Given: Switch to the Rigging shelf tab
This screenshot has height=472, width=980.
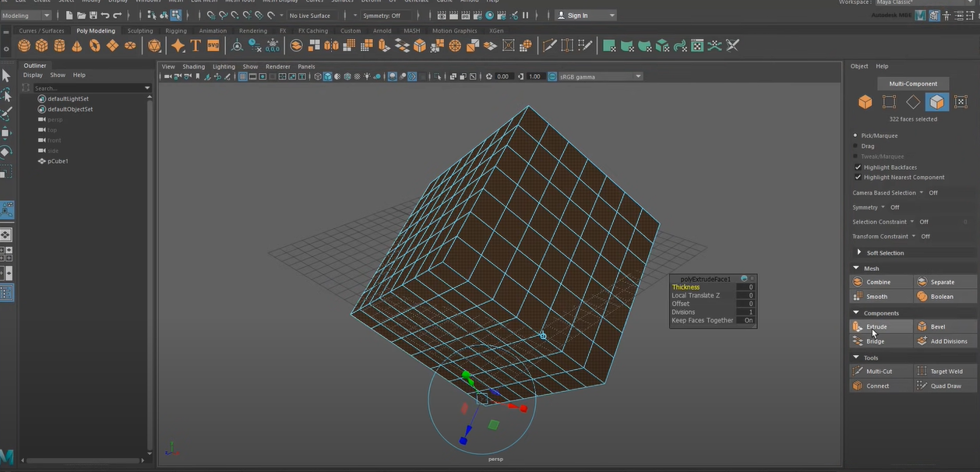Looking at the screenshot, I should click(176, 31).
